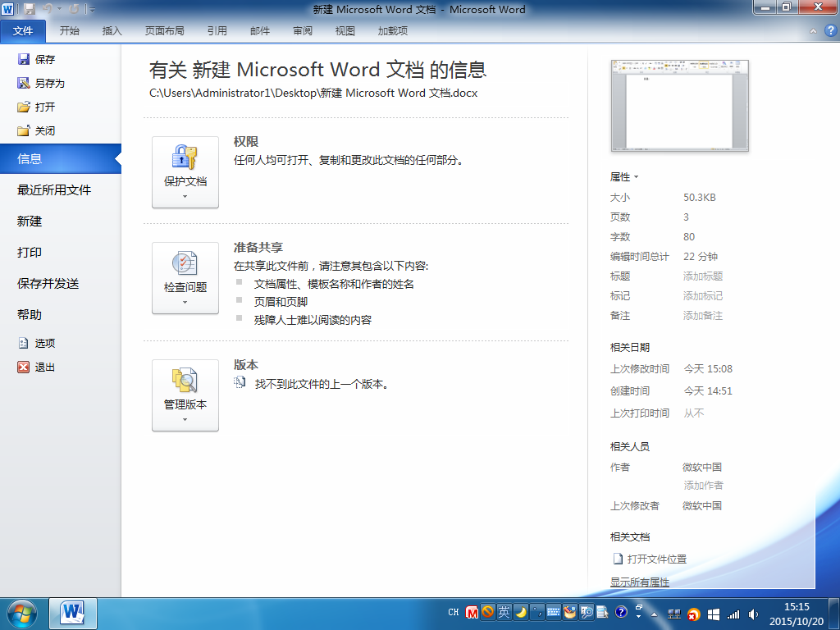Click the Manage Versions (管理版本) button
This screenshot has width=840, height=630.
(x=185, y=395)
